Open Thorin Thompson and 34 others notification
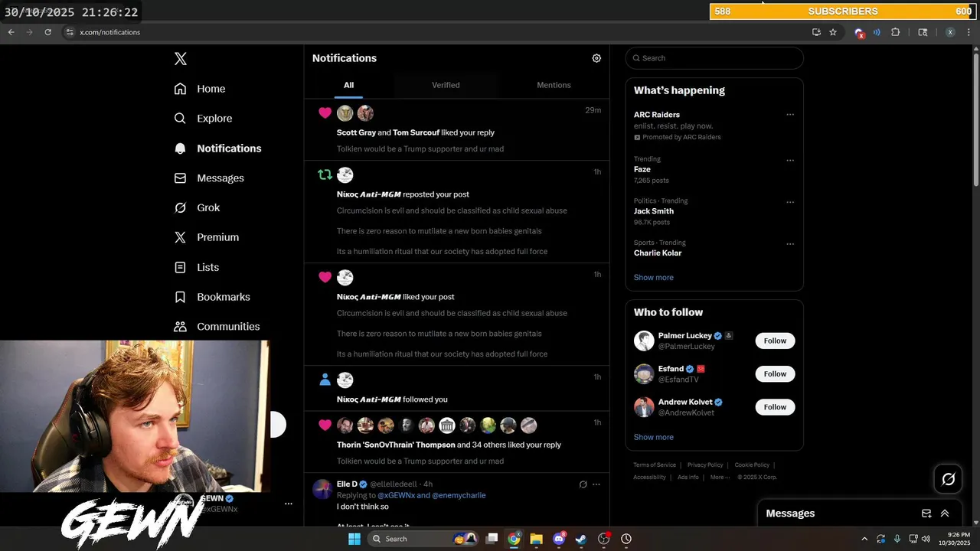Viewport: 980px width, 551px height. pyautogui.click(x=457, y=442)
